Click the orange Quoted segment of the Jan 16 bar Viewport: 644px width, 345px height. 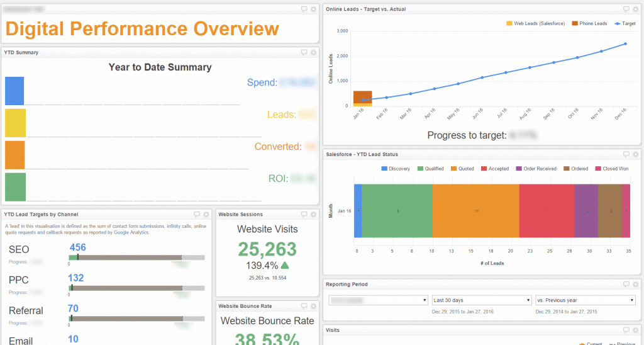476,211
